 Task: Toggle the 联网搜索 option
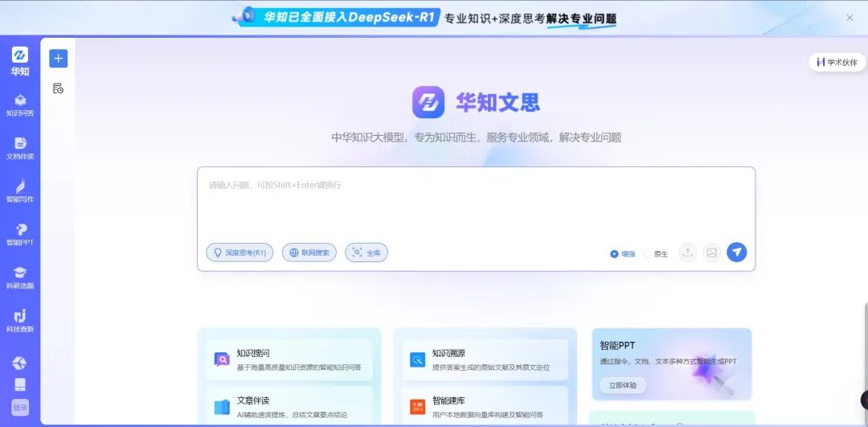point(309,253)
